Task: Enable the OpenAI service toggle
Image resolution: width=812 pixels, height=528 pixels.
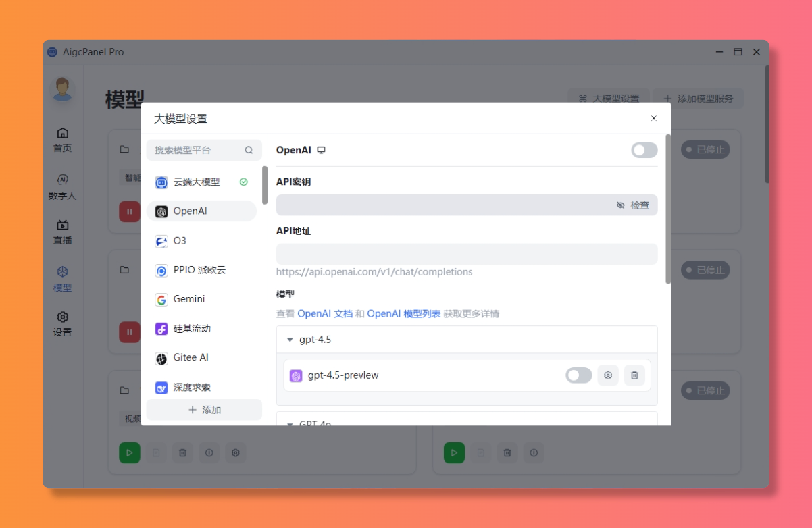Action: (643, 150)
